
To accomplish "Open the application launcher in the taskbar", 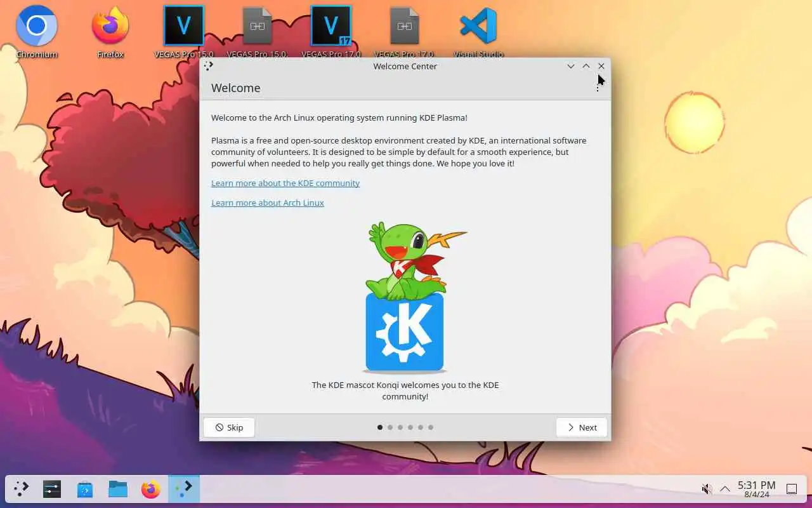I will 22,489.
